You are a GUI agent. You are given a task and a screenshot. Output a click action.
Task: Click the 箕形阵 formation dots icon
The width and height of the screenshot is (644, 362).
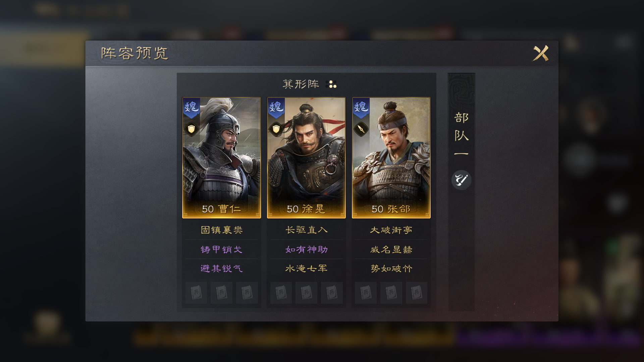[x=331, y=84]
